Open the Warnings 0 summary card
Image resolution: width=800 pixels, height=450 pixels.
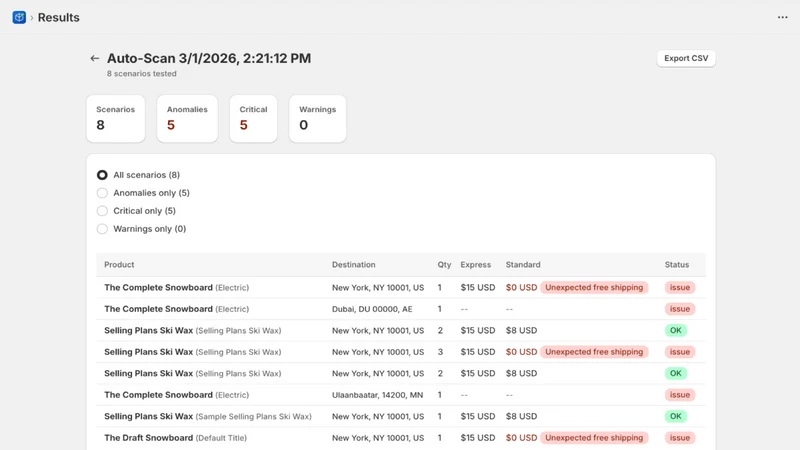tap(317, 118)
